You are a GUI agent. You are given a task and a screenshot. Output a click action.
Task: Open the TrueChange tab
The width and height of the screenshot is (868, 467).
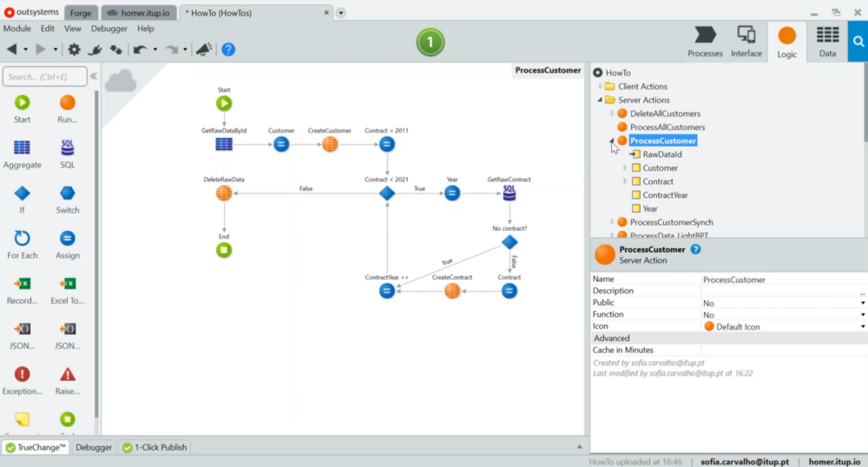coord(36,447)
